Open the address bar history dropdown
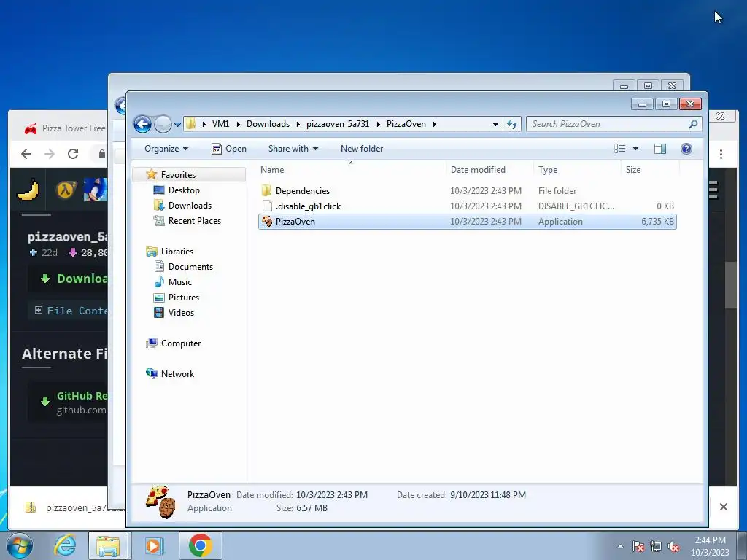 click(x=495, y=124)
